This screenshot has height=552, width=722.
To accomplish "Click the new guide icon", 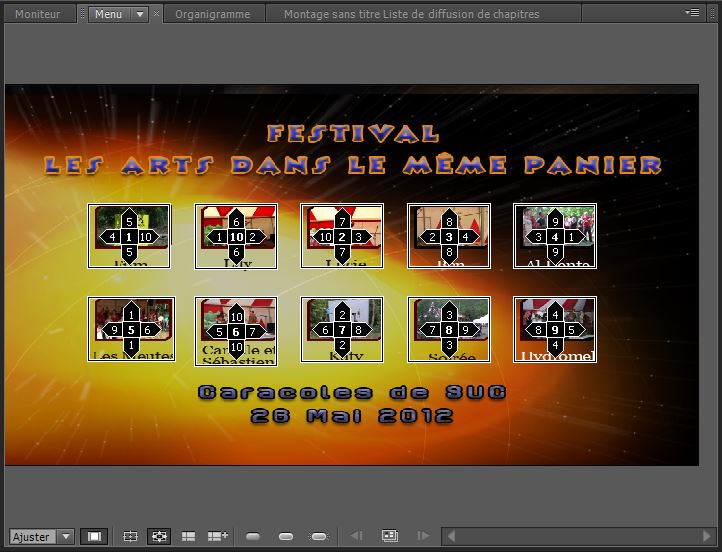I will [x=217, y=537].
